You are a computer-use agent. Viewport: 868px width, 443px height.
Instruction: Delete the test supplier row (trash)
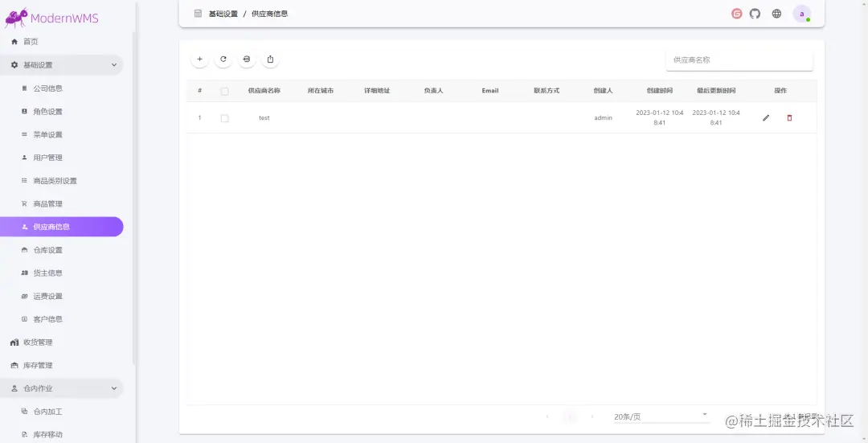point(789,118)
